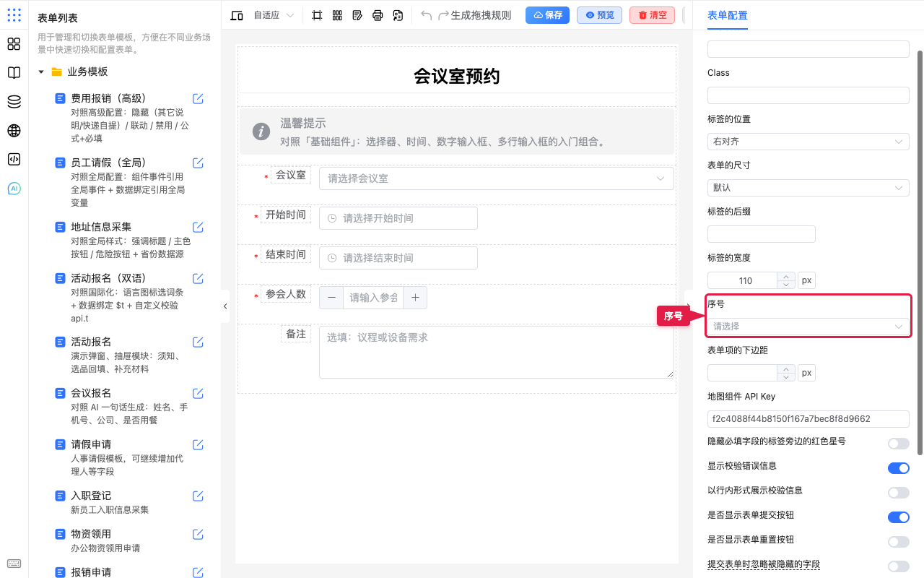Click the redo arrow in toolbar
The height and width of the screenshot is (578, 924).
point(443,15)
